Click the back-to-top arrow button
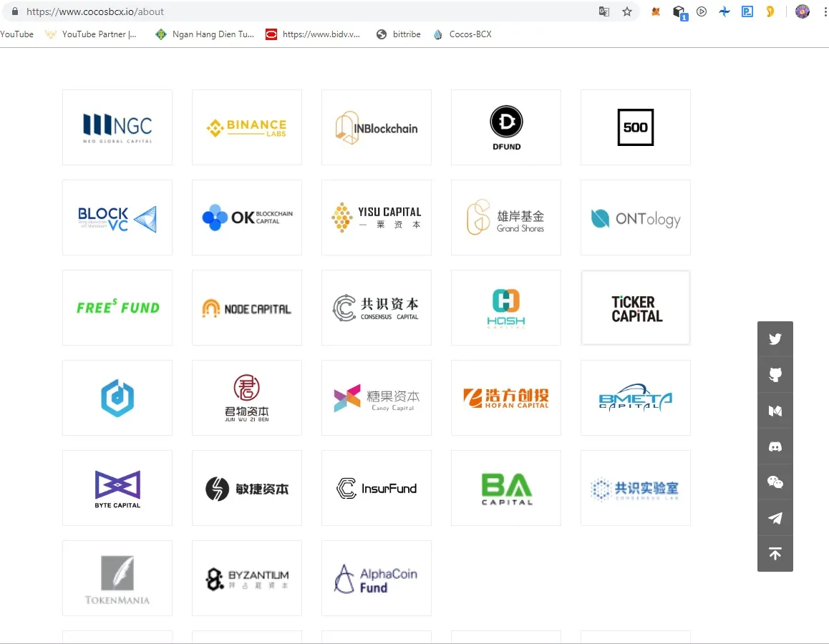The image size is (829, 644). tap(775, 554)
